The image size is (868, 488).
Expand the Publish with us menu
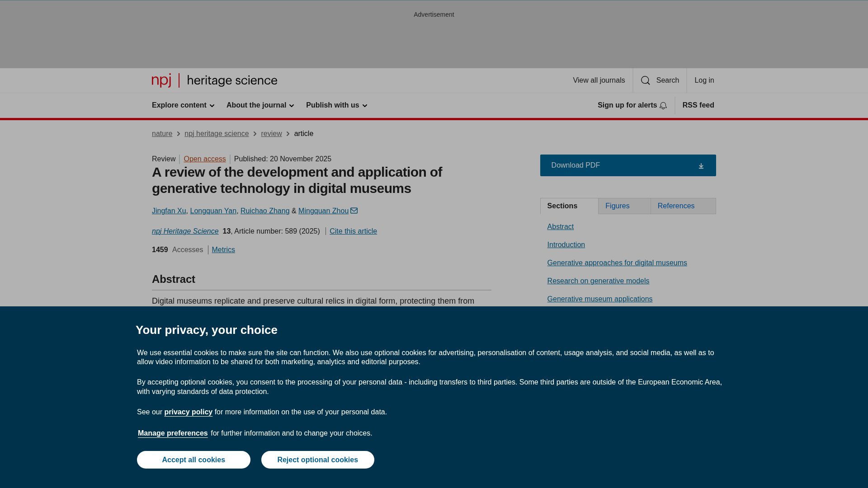tap(336, 105)
